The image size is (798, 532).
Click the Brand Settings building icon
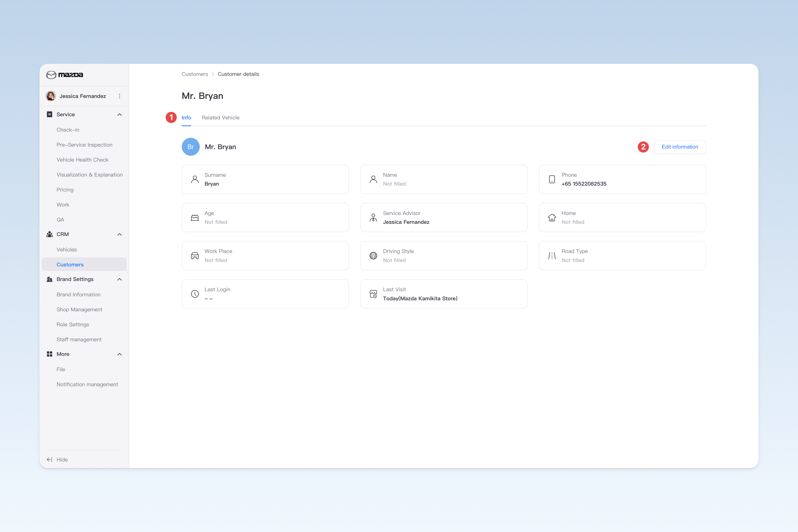(49, 279)
